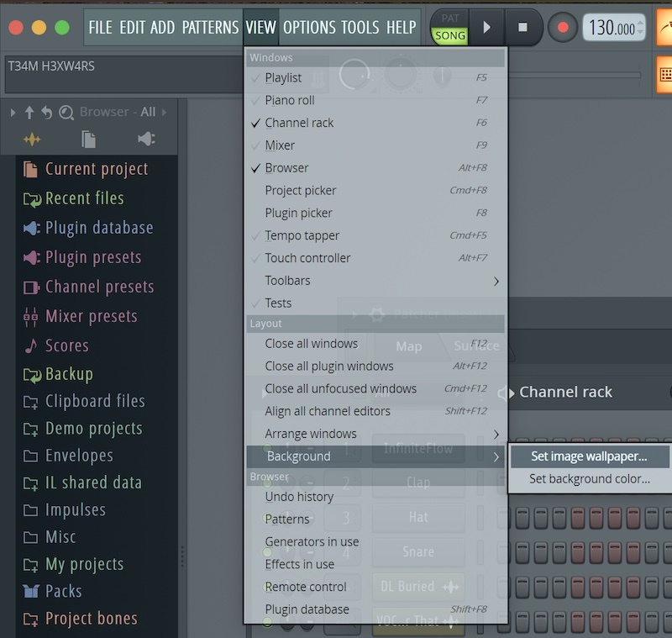Toggle Channel rack window visibility

[299, 123]
